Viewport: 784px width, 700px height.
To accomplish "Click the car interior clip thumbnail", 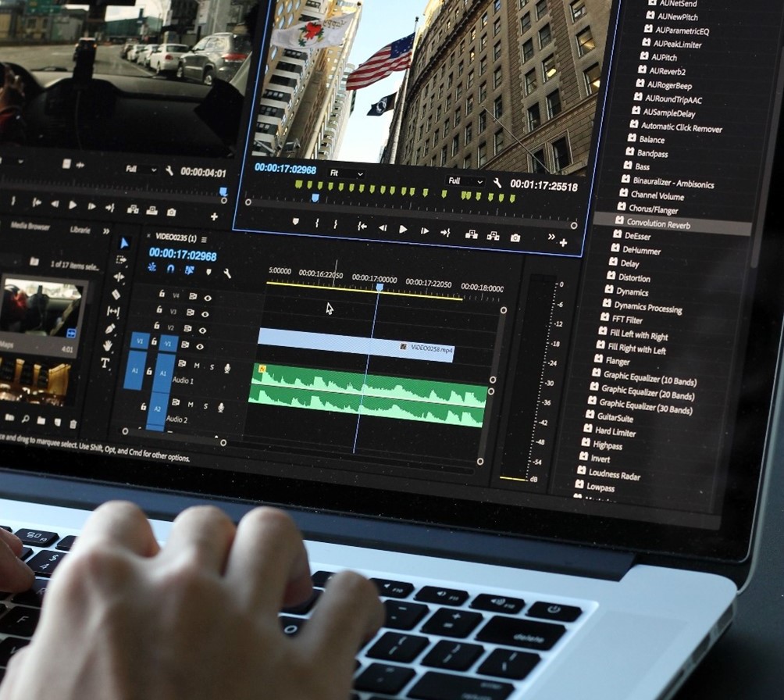I will point(41,309).
